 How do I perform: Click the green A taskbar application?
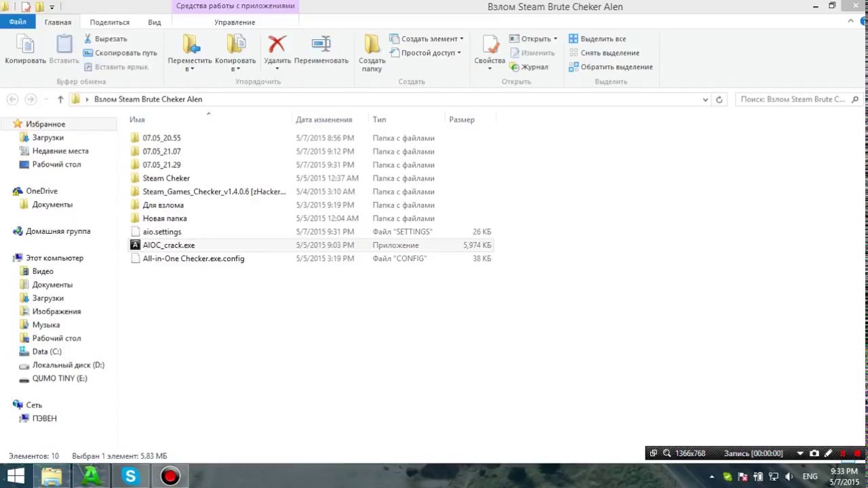coord(91,476)
